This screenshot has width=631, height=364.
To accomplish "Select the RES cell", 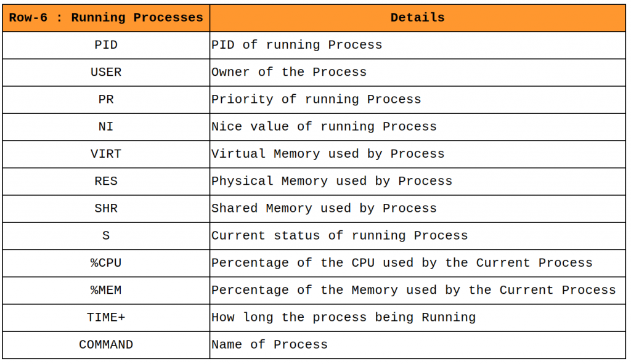I will (x=106, y=181).
